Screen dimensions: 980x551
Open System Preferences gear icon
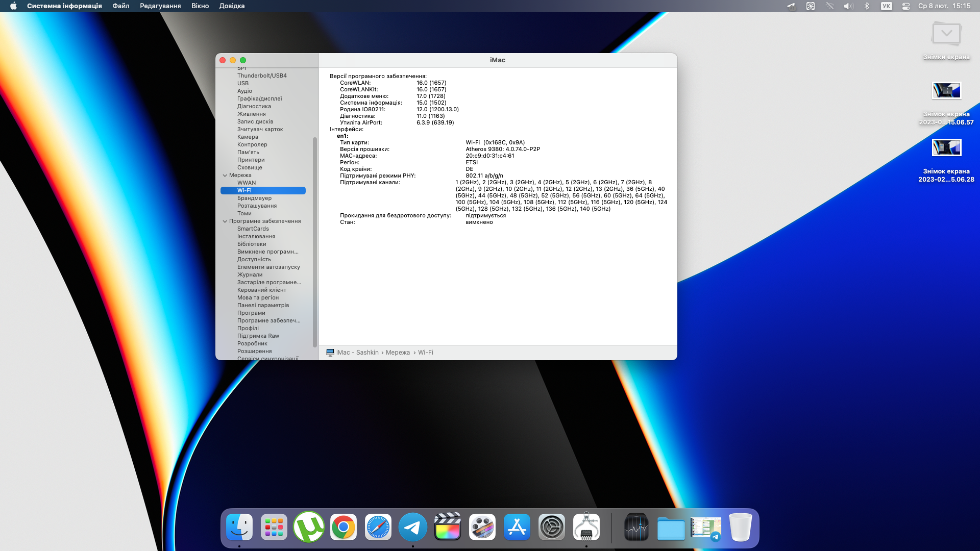pos(552,528)
